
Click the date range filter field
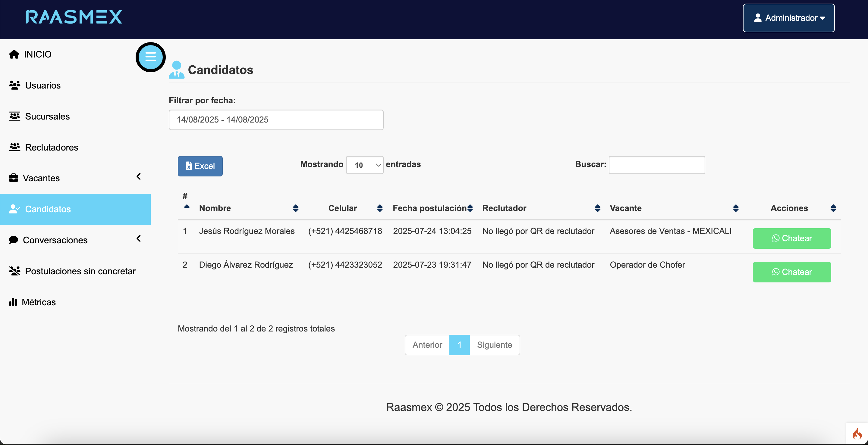[276, 120]
